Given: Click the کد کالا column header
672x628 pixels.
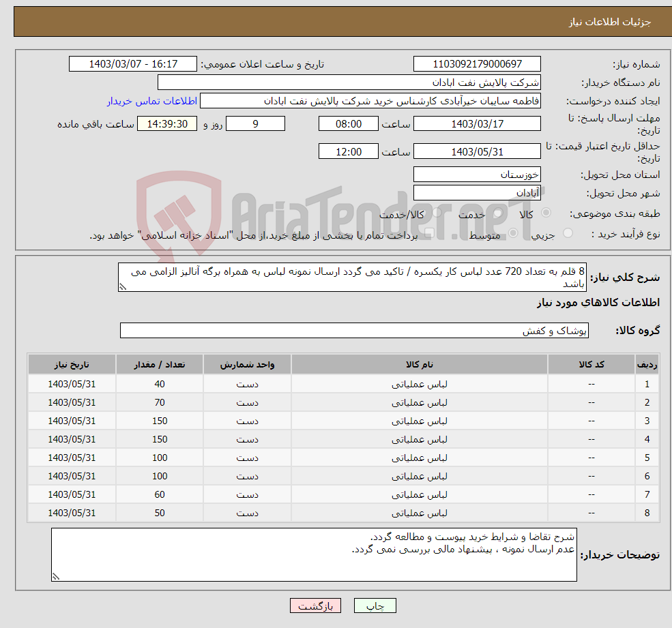Looking at the screenshot, I should (591, 365).
